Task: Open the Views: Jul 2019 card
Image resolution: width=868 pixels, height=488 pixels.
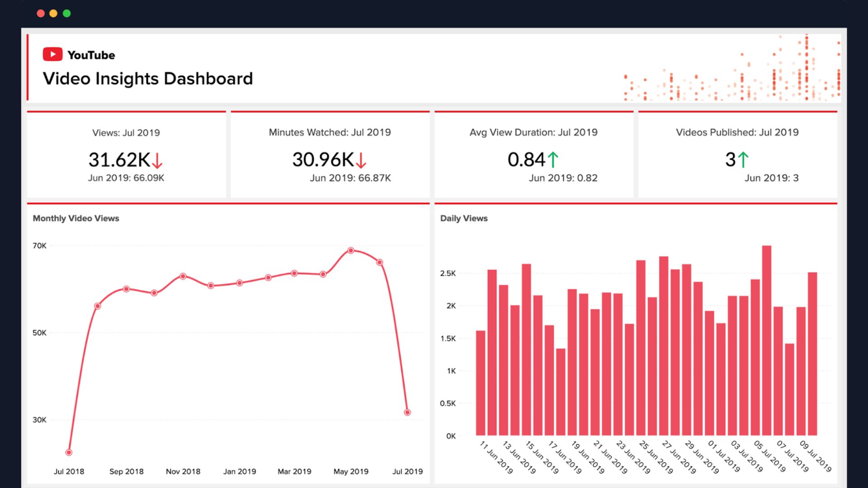Action: pyautogui.click(x=126, y=155)
